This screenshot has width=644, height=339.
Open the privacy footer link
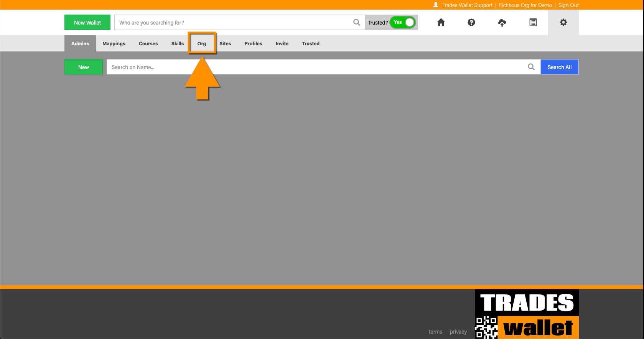[458, 332]
